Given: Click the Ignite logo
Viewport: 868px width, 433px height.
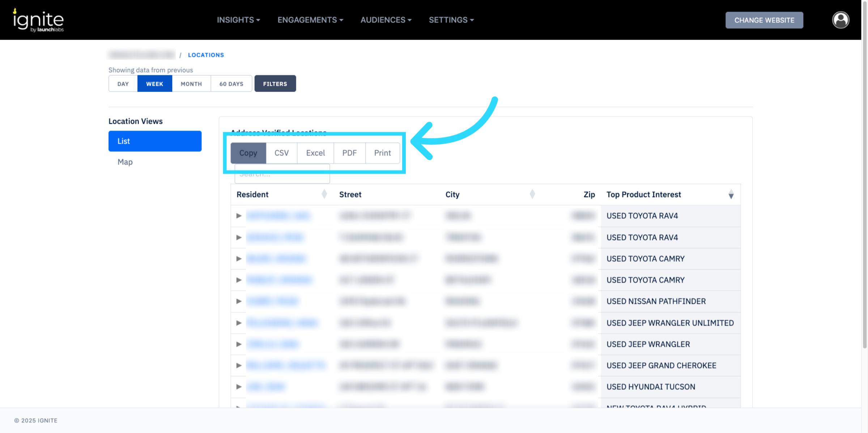Looking at the screenshot, I should coord(38,21).
